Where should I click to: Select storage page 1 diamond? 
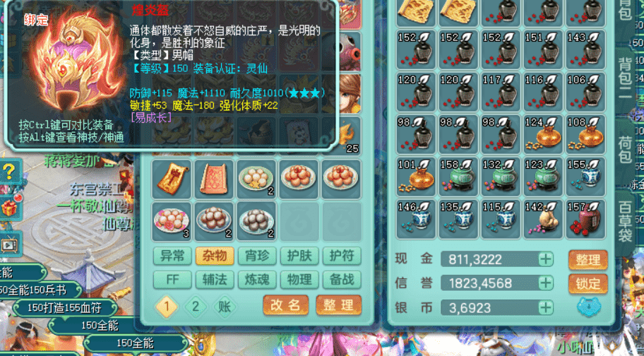[167, 307]
